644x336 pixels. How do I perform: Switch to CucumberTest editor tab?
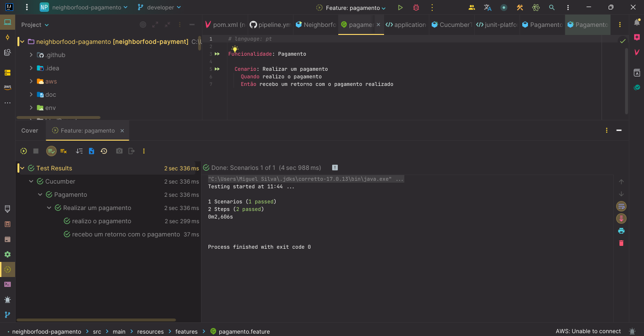(x=451, y=25)
